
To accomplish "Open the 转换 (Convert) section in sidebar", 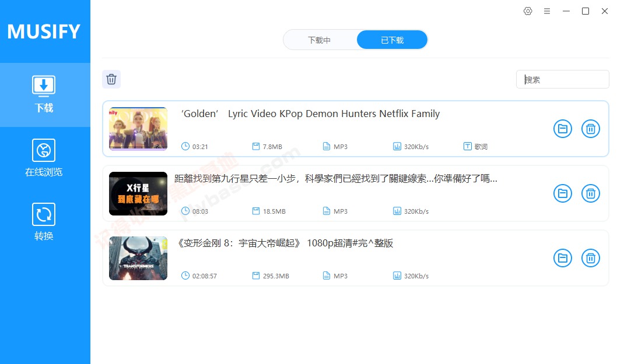I will 44,221.
